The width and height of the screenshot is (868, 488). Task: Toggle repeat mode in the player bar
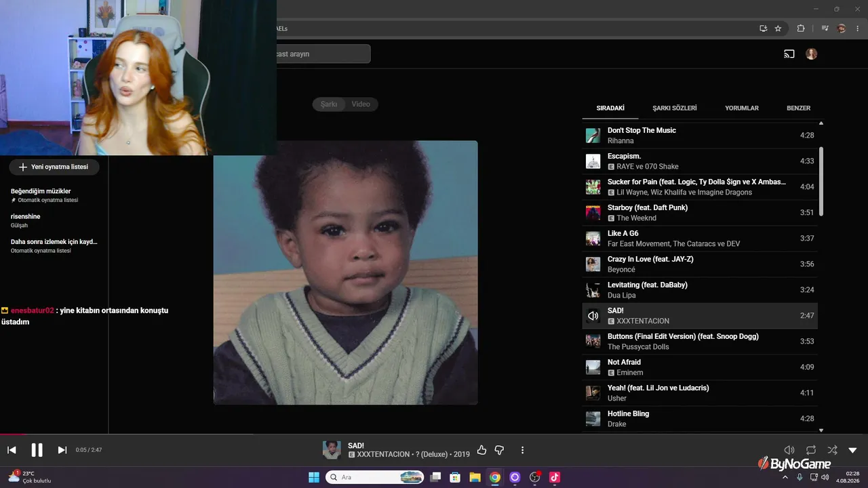pyautogui.click(x=811, y=450)
